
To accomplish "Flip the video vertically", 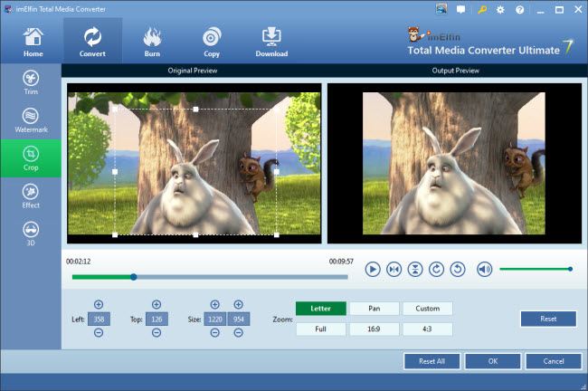I will pos(415,269).
